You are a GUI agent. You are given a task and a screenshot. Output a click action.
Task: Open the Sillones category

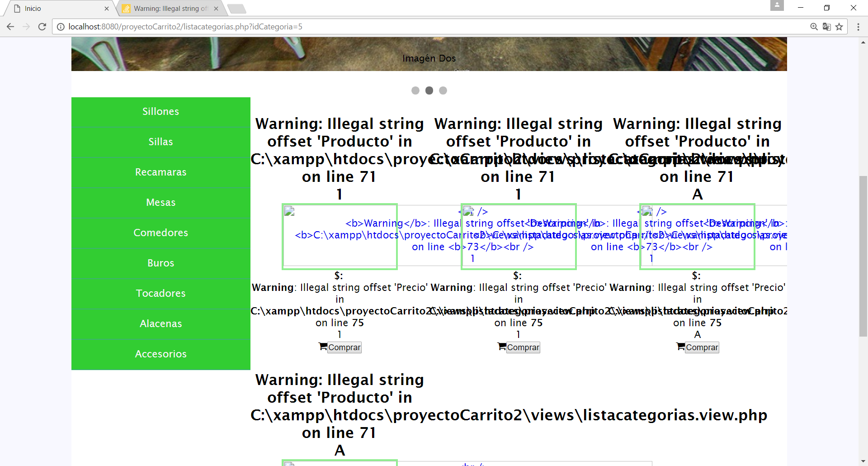point(161,112)
